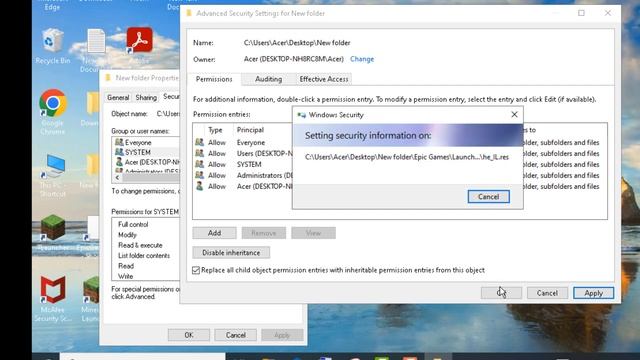Click the Windows Security dialog title icon
The image size is (640, 360).
tap(302, 115)
